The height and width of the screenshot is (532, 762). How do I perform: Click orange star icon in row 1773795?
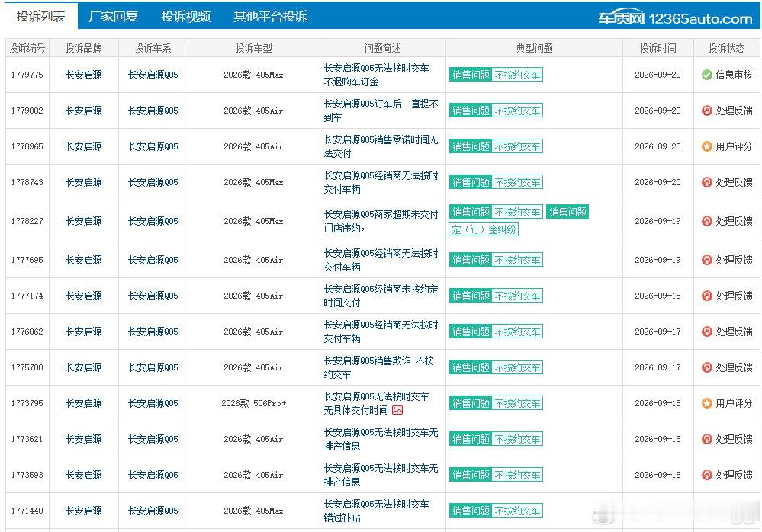click(x=706, y=403)
